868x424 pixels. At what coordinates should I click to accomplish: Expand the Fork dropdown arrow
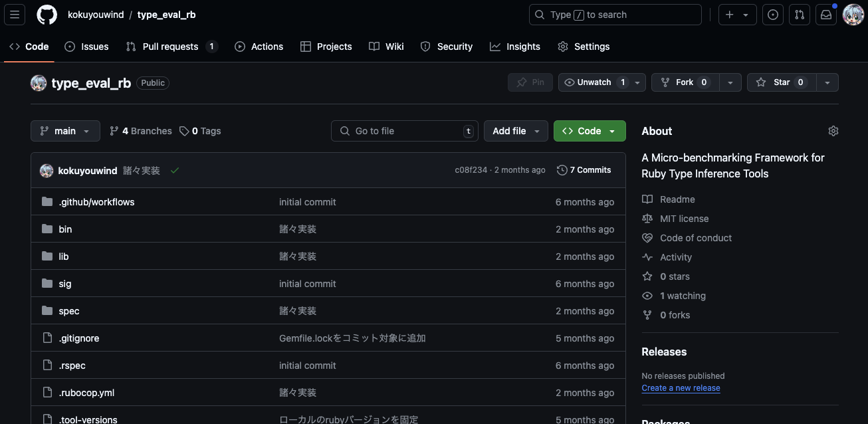click(x=730, y=82)
